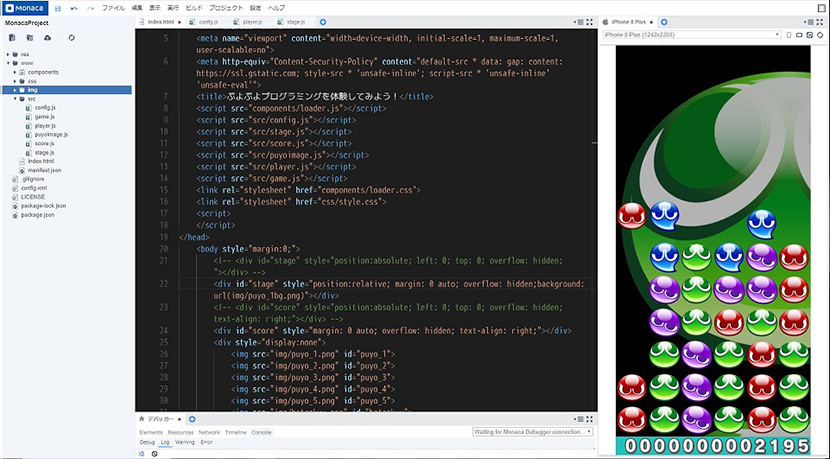Open the Monaca Debugger connection dropdown

tap(532, 432)
